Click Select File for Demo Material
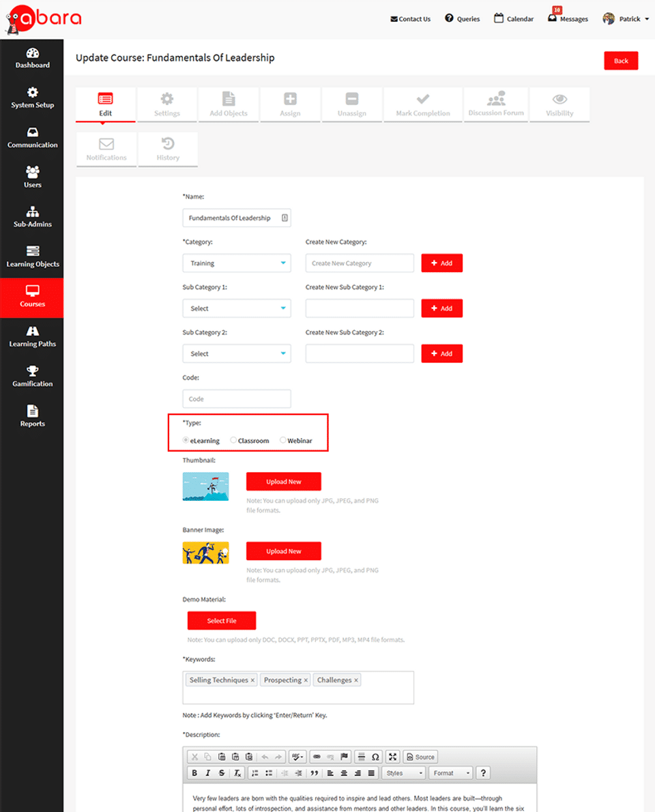 coord(222,620)
